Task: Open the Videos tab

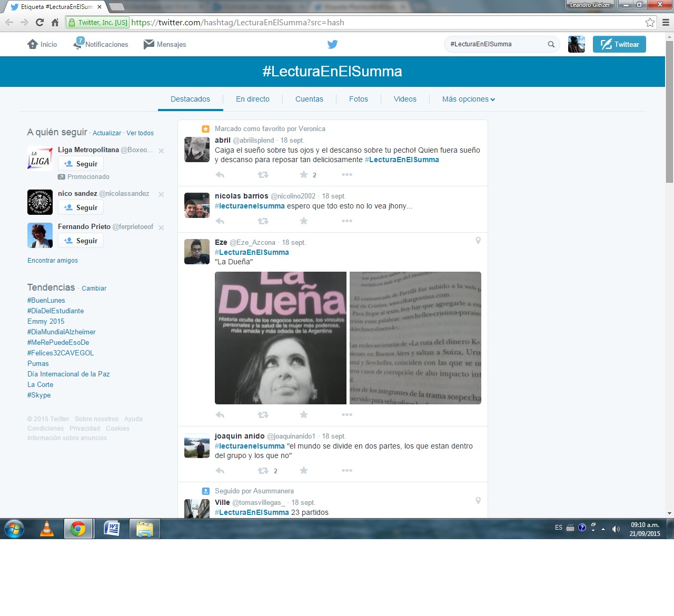Action: pos(405,99)
